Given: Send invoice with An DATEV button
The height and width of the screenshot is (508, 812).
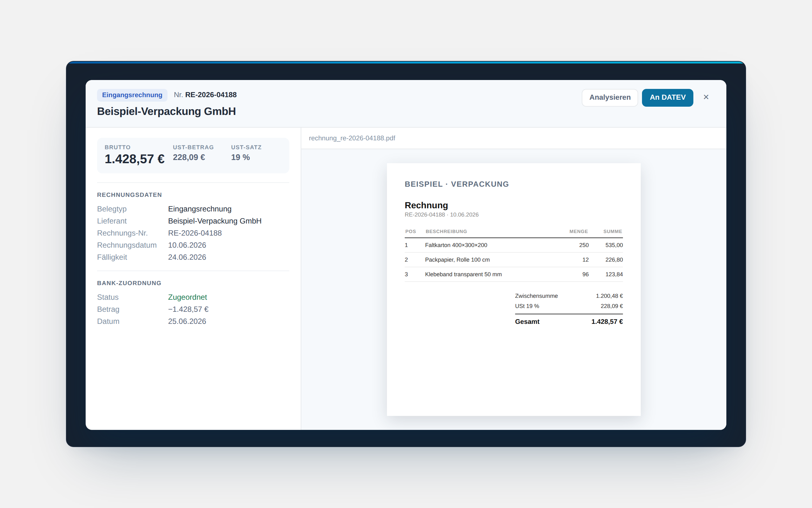Looking at the screenshot, I should pyautogui.click(x=667, y=97).
